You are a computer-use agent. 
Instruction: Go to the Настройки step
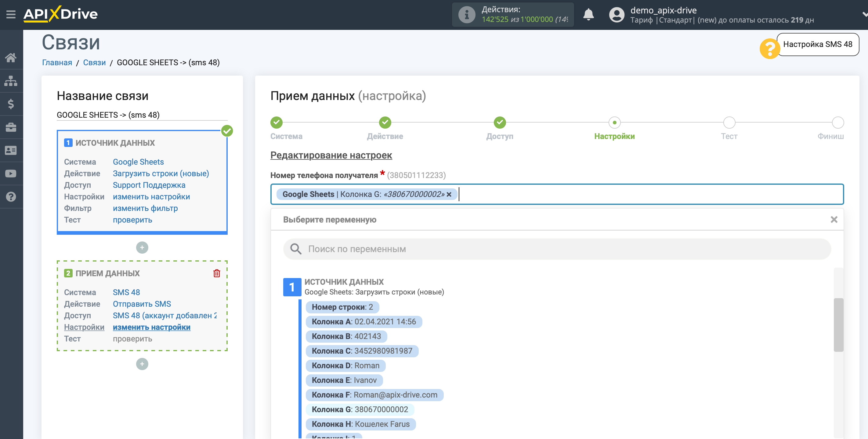click(614, 123)
